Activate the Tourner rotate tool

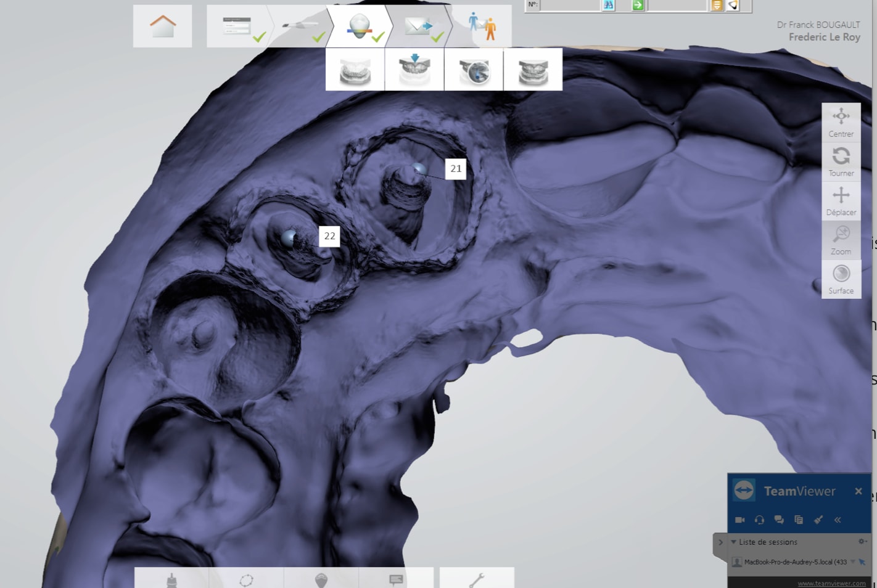point(841,161)
